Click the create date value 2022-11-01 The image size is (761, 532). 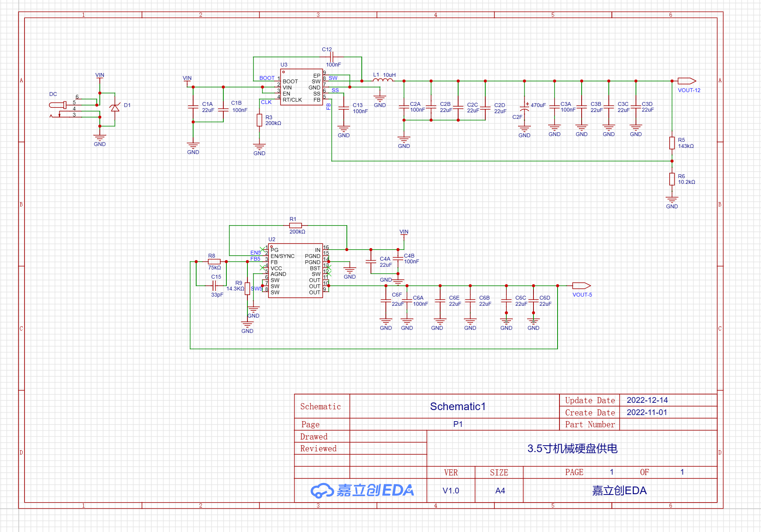click(647, 412)
